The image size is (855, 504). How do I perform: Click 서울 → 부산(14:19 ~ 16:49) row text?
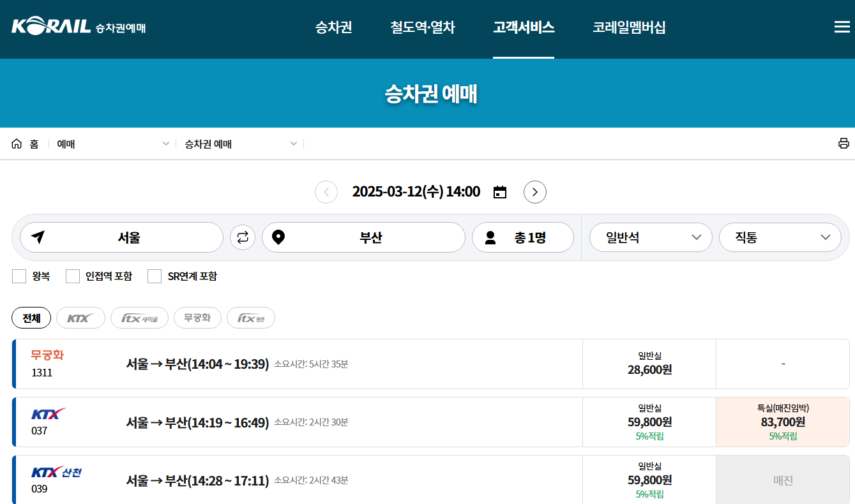(197, 422)
